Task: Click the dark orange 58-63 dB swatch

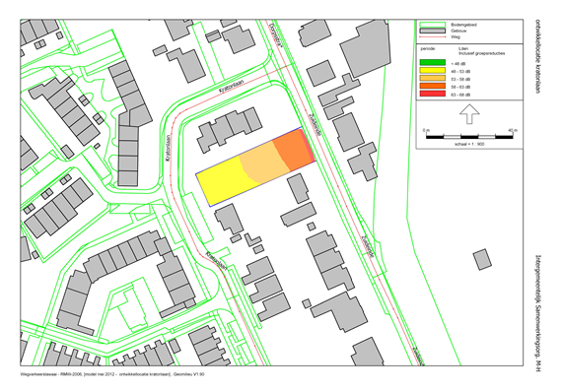Action: tap(433, 87)
